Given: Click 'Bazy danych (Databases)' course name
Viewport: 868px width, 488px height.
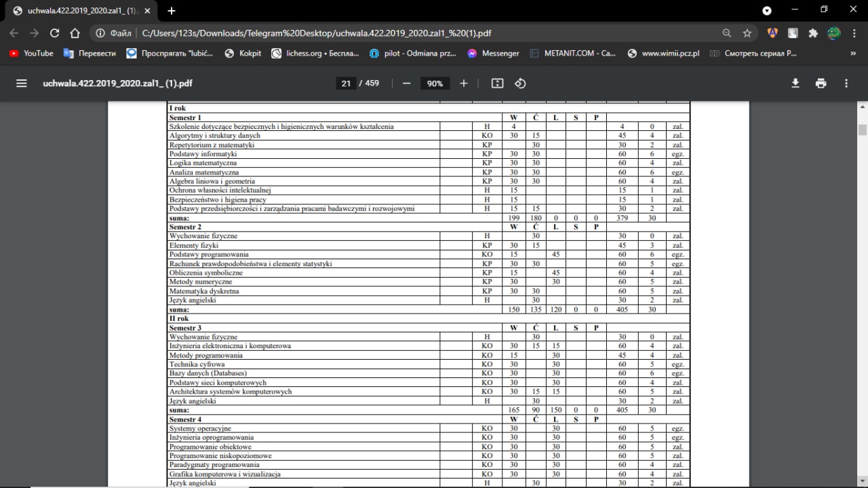Looking at the screenshot, I should click(208, 373).
